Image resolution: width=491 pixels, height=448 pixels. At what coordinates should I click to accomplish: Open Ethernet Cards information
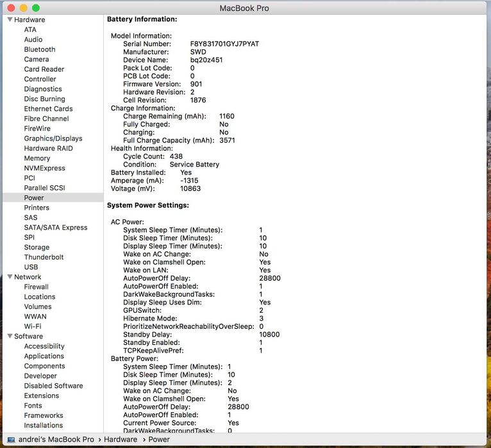(49, 108)
